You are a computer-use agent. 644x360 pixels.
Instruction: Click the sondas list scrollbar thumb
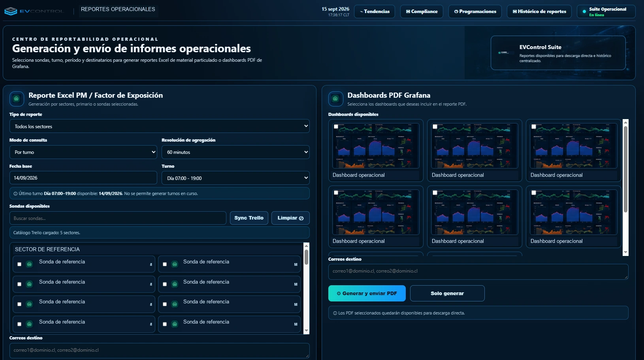(306, 257)
